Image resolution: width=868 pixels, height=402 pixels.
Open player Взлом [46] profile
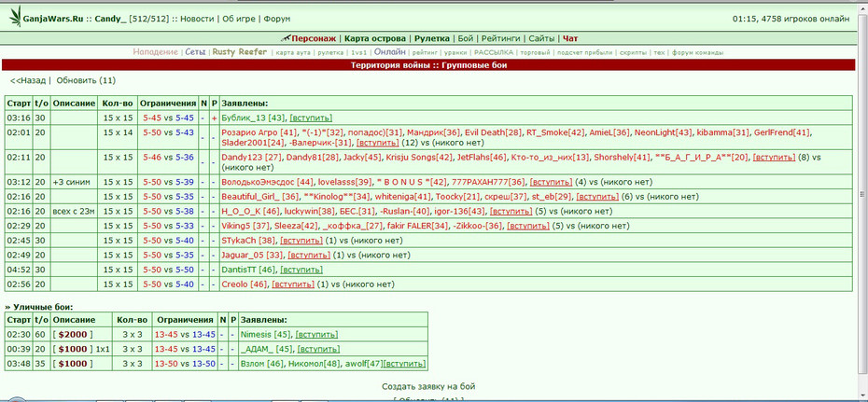(261, 364)
